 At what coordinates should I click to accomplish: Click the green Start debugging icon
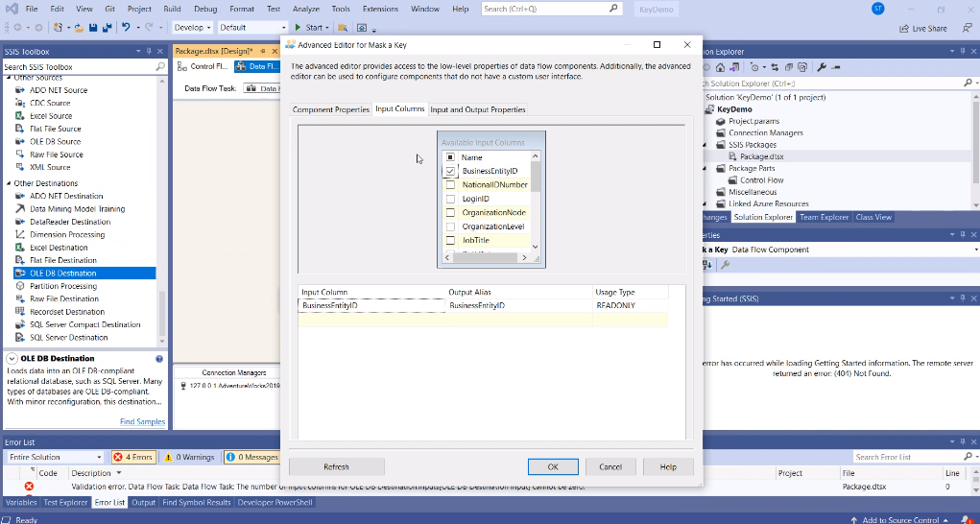click(299, 28)
